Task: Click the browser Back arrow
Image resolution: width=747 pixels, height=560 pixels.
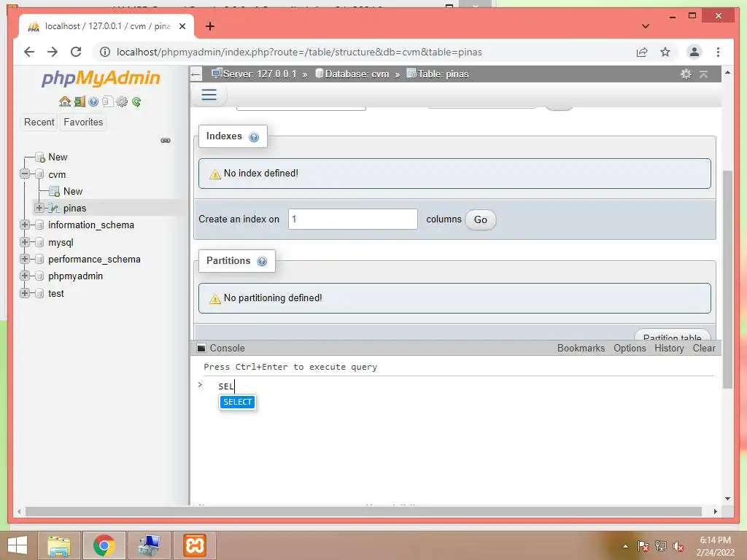Action: (x=29, y=52)
